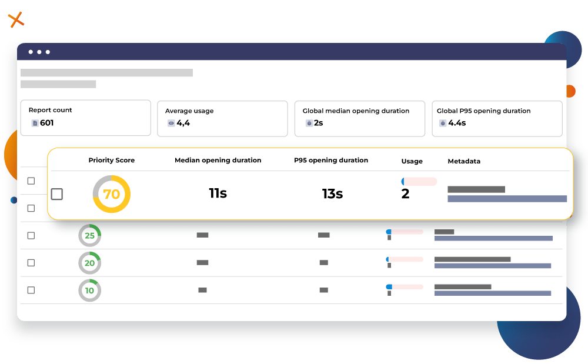
Task: Click the priority score 10 gauge
Action: point(89,290)
